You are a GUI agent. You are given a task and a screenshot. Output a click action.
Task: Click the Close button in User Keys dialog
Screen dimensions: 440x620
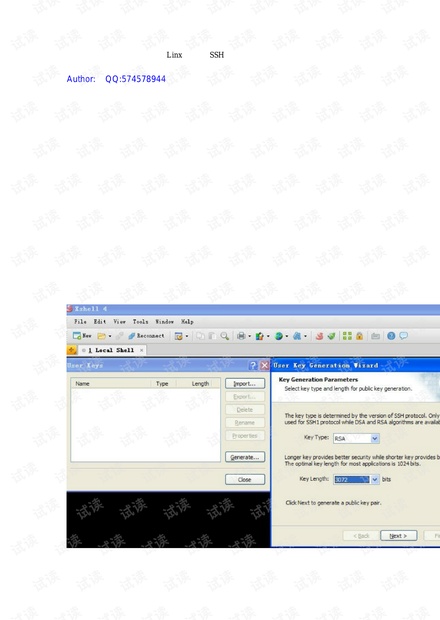pyautogui.click(x=245, y=480)
